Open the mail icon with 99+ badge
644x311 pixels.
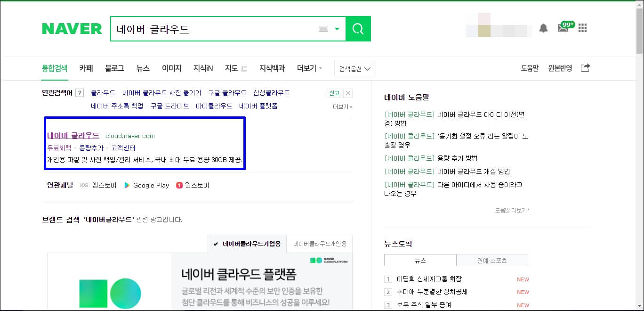pos(565,27)
